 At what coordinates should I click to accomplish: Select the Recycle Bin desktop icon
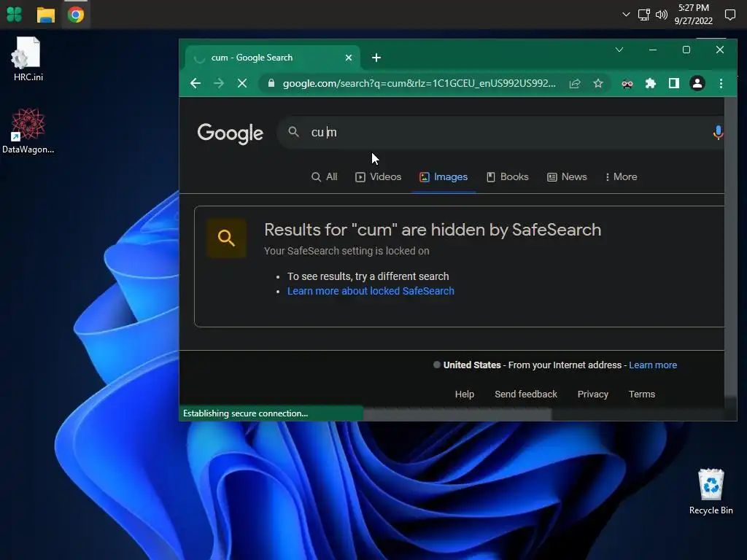711,491
